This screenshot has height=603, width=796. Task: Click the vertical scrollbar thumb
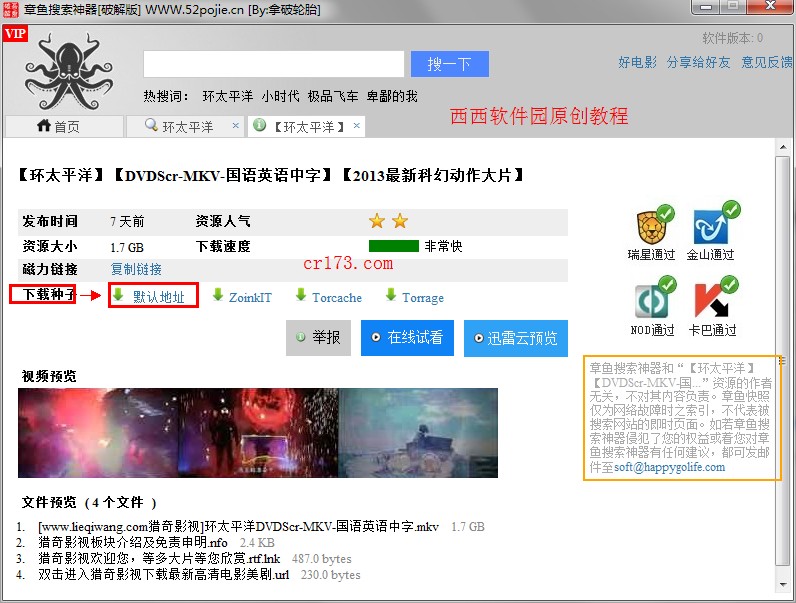782,361
